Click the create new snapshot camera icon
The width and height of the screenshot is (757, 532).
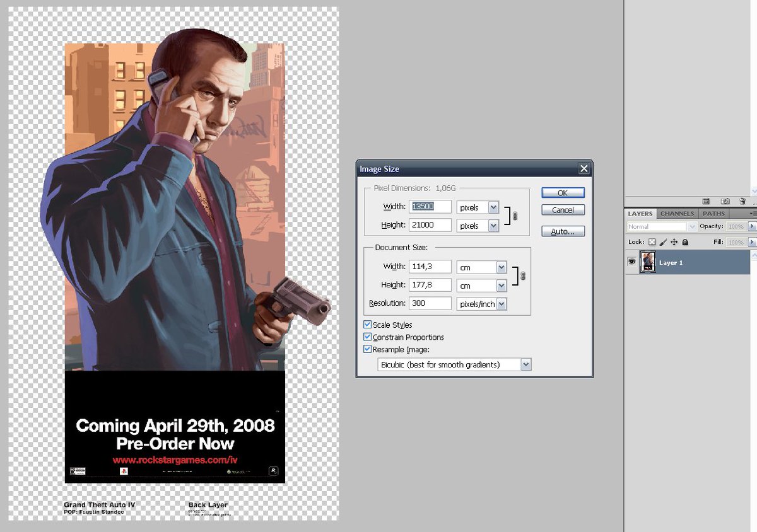pos(725,201)
